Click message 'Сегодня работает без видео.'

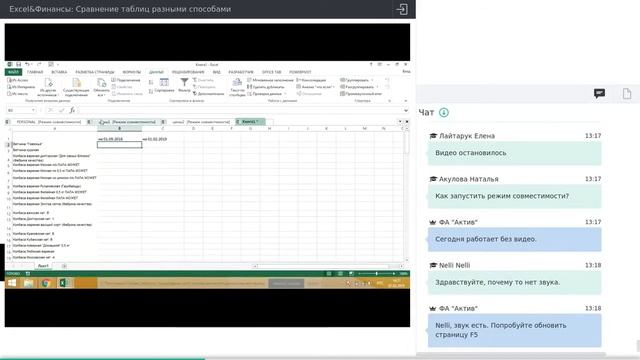point(514,239)
